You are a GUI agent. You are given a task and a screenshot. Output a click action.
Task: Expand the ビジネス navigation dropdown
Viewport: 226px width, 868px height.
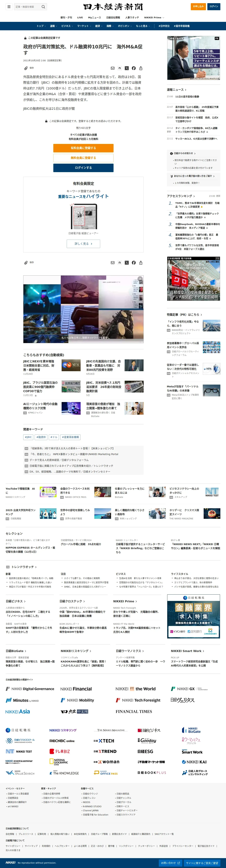pyautogui.click(x=67, y=26)
